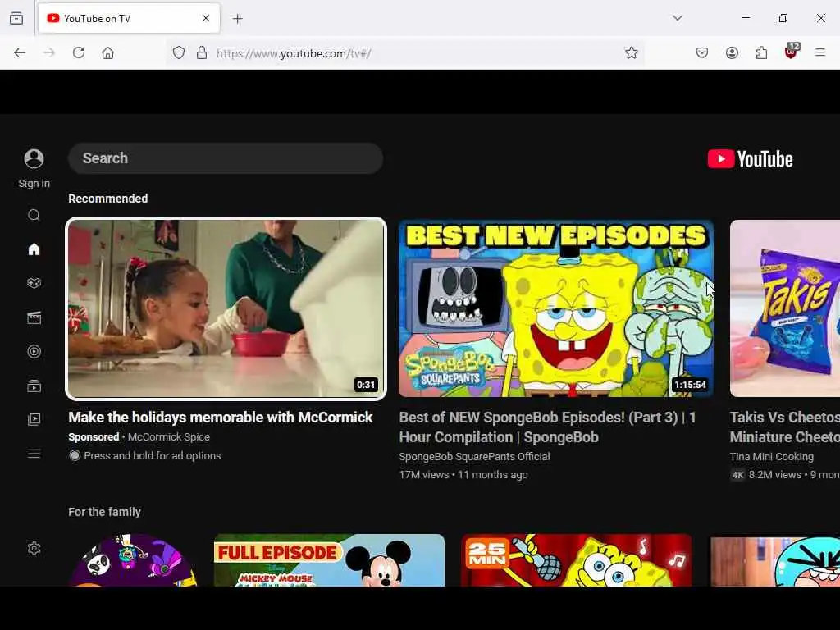
Task: Click '17M views • 11 months ago' text
Action: click(463, 475)
